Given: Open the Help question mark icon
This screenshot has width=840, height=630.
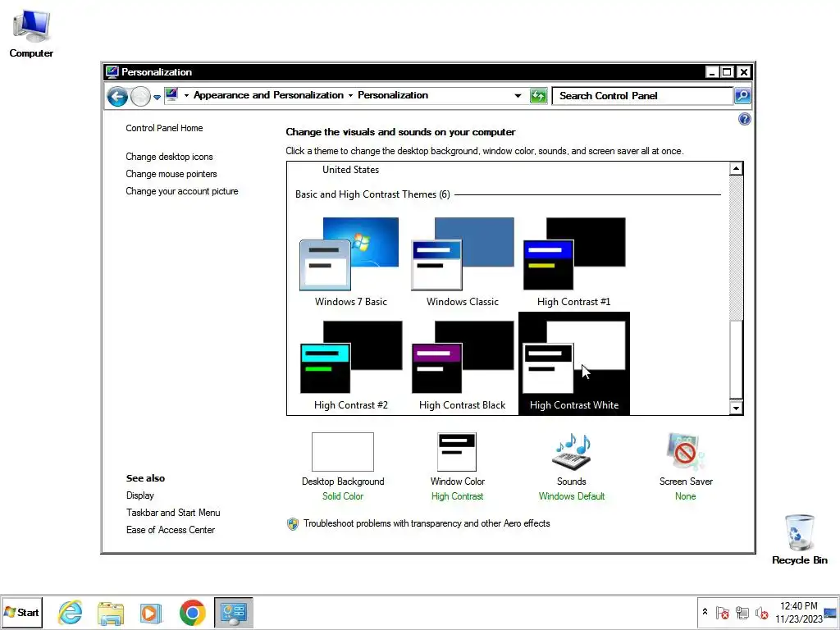Looking at the screenshot, I should click(x=744, y=119).
